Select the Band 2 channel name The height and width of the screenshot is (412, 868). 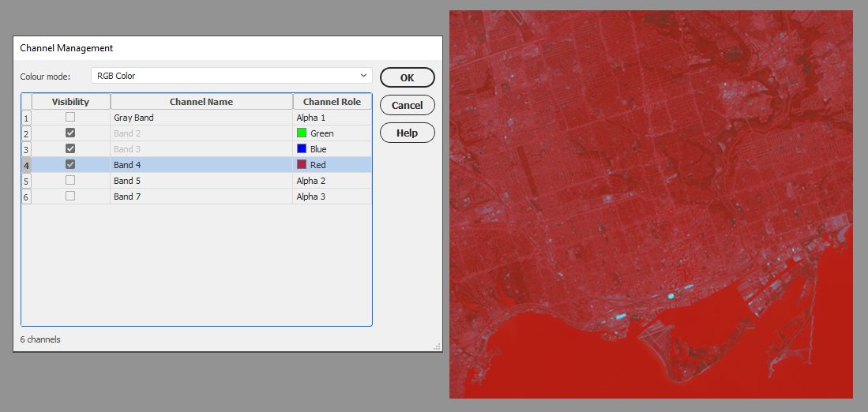127,133
